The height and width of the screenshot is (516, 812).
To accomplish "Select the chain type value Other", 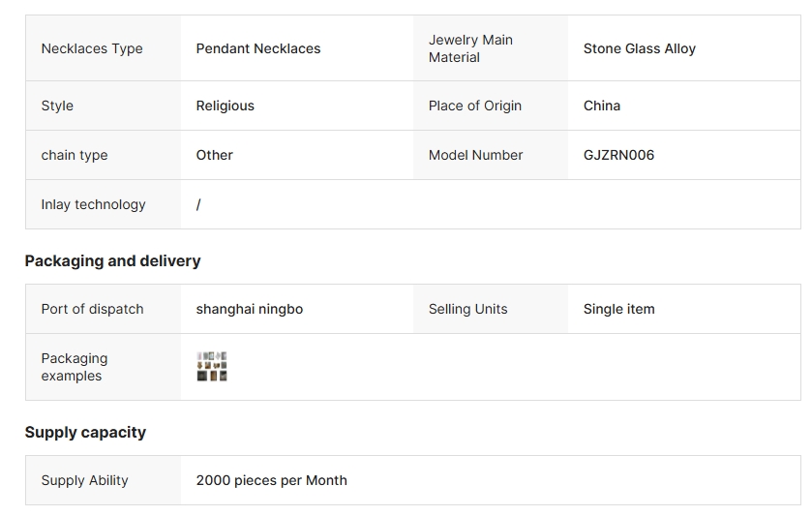I will 214,155.
